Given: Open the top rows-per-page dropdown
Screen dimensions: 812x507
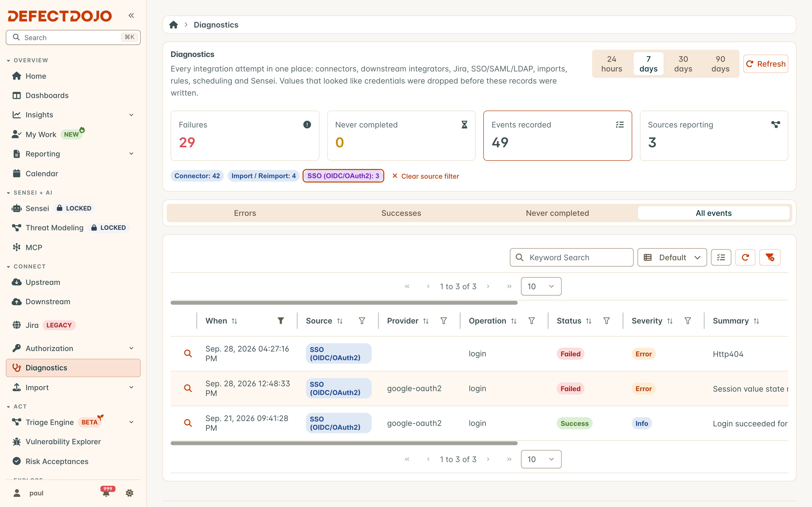Looking at the screenshot, I should click(x=541, y=286).
